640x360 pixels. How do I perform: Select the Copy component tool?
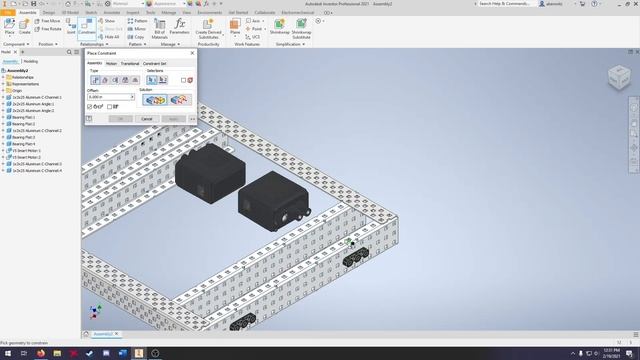tap(136, 37)
